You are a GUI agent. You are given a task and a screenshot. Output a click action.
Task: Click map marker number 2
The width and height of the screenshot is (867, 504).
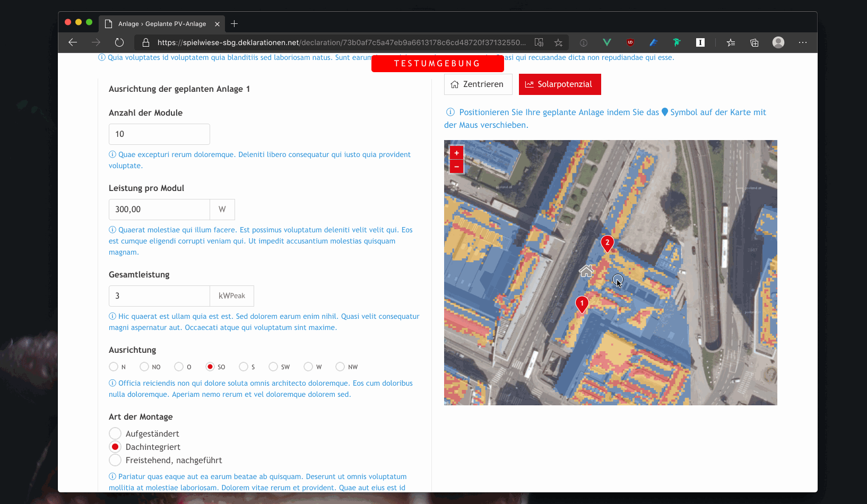(608, 244)
